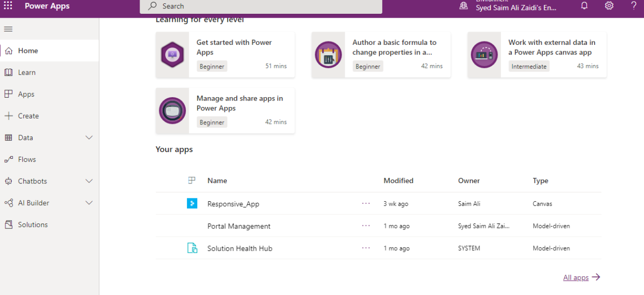Open Power Platform settings gear

pos(609,6)
